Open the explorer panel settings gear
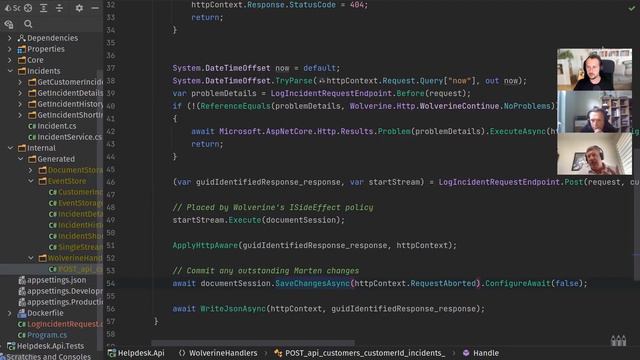Viewport: 640px width, 360px height. (x=79, y=8)
